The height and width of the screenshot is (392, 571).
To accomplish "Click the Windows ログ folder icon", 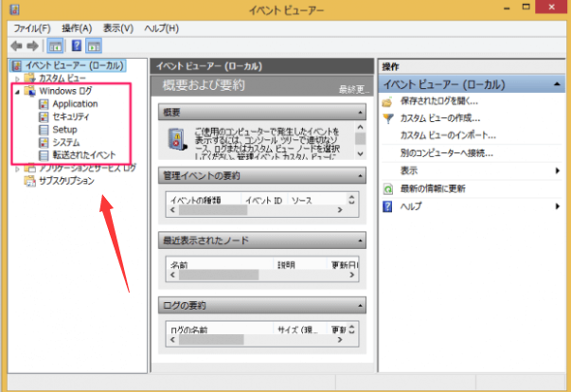I will click(x=30, y=91).
